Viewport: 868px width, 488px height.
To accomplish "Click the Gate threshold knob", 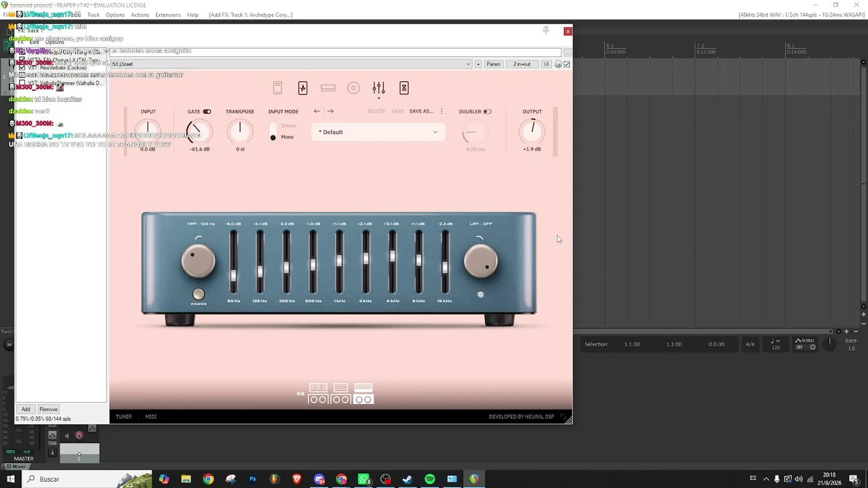I will (199, 131).
